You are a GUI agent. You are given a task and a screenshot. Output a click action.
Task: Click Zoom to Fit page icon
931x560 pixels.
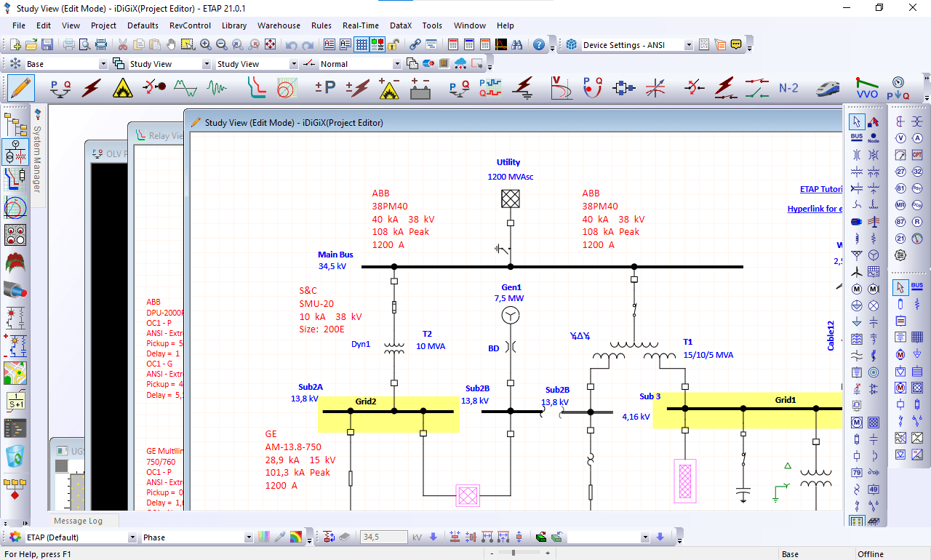pyautogui.click(x=270, y=45)
